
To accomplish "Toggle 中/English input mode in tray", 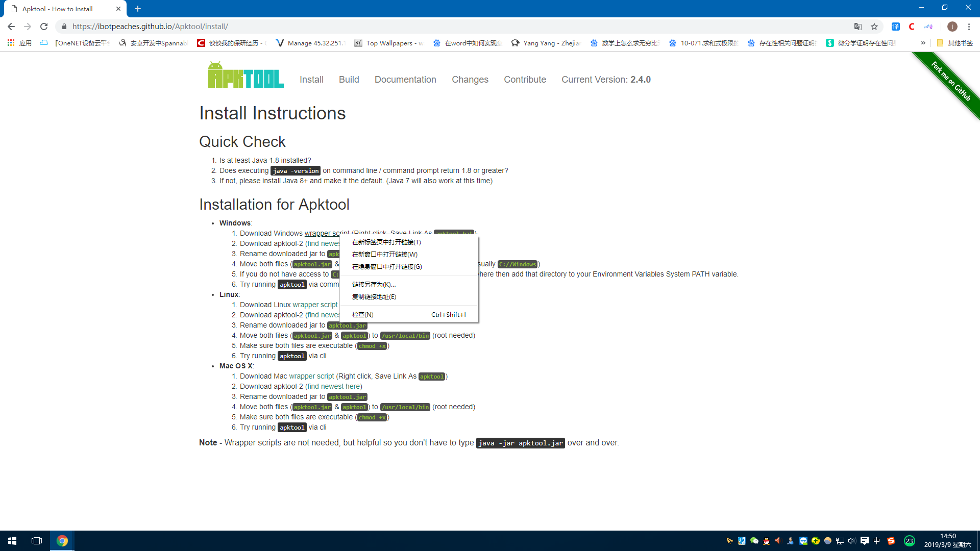I will click(877, 540).
